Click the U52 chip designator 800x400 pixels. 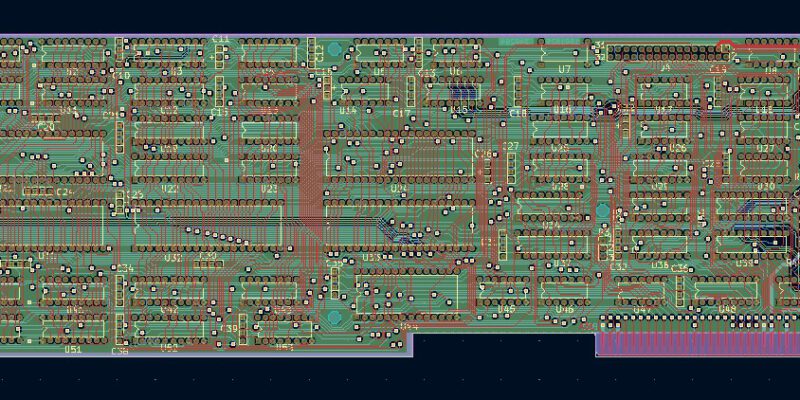[169, 347]
